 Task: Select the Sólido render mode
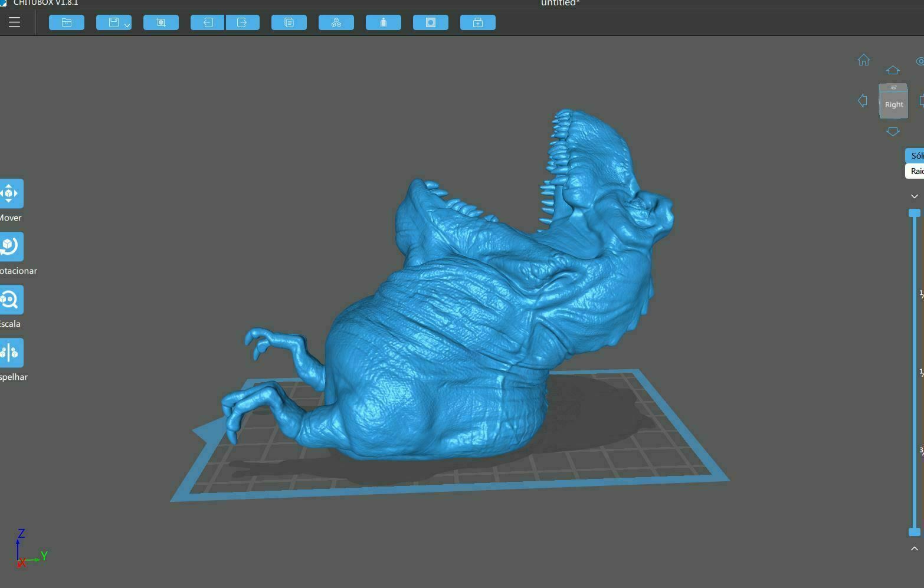(915, 156)
